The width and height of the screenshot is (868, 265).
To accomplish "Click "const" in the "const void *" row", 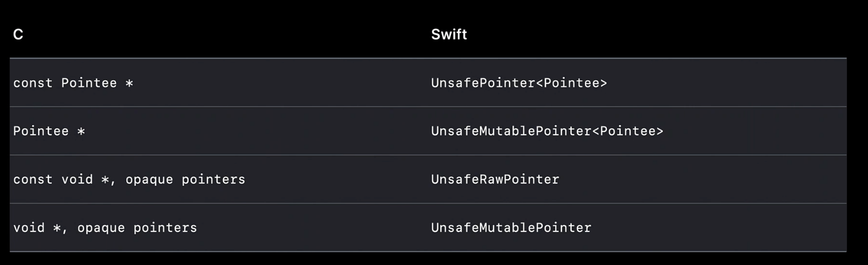I will click(33, 180).
